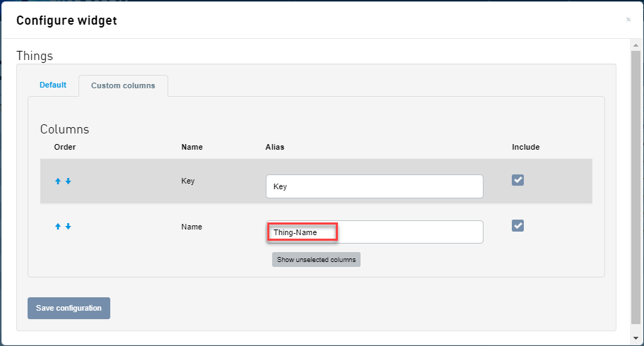Uncheck Include for the Key column
Screen dimensions: 644x346
[517, 180]
